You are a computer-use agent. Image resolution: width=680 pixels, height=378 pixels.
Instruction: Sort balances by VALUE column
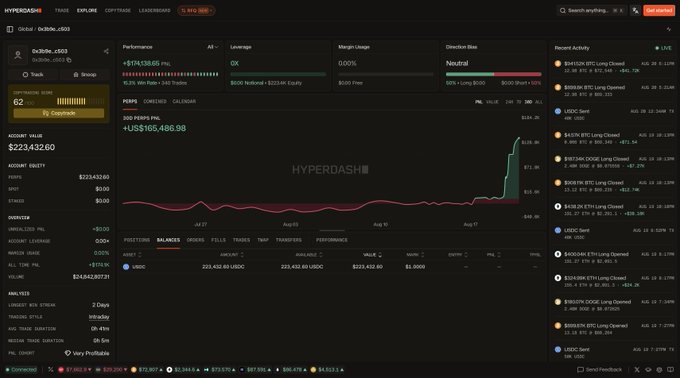[372, 255]
